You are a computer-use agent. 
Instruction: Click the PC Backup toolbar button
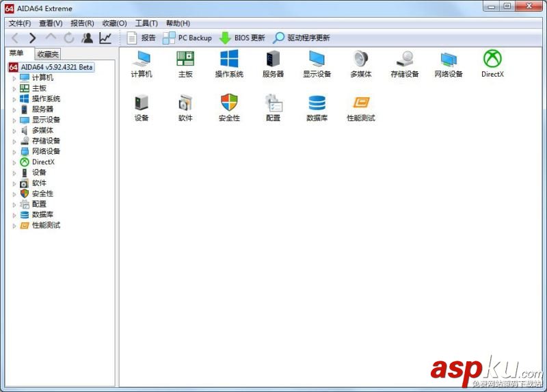coord(187,38)
